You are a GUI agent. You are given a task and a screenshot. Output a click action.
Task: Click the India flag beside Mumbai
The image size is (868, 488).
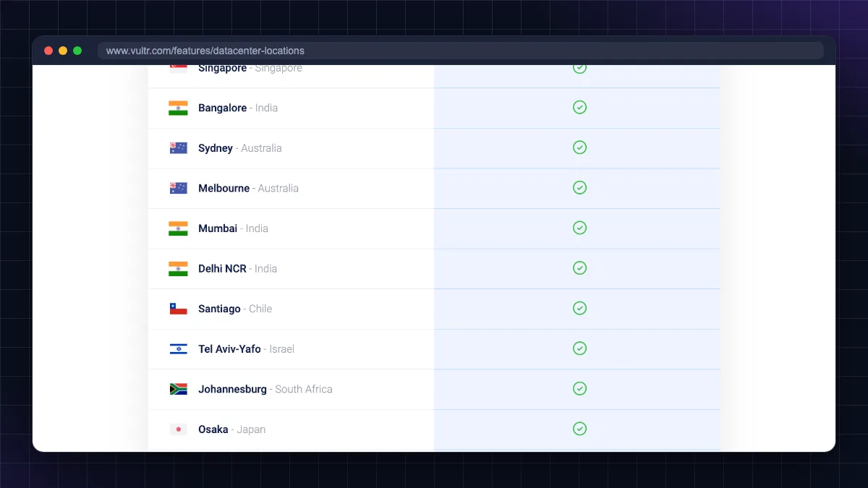coord(178,228)
